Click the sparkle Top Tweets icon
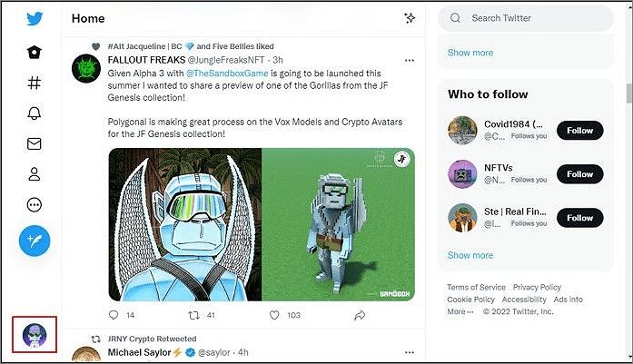This screenshot has height=364, width=633. point(410,18)
